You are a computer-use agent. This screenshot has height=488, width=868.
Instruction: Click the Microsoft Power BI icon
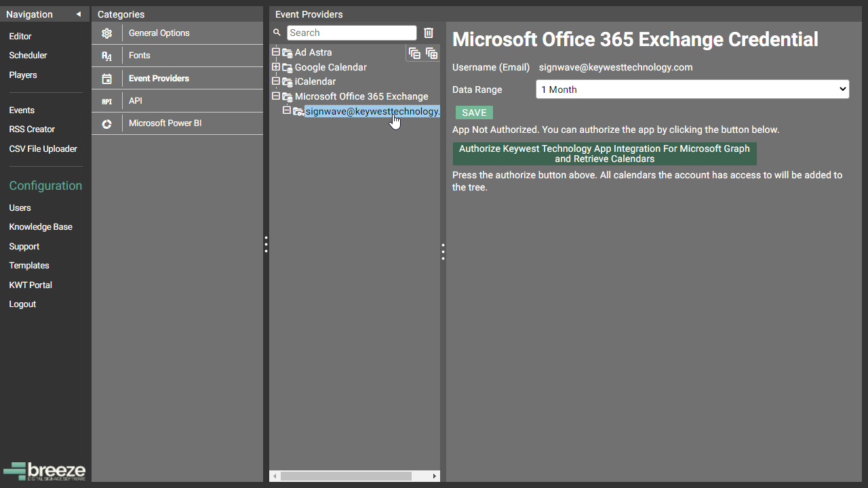[x=106, y=123]
